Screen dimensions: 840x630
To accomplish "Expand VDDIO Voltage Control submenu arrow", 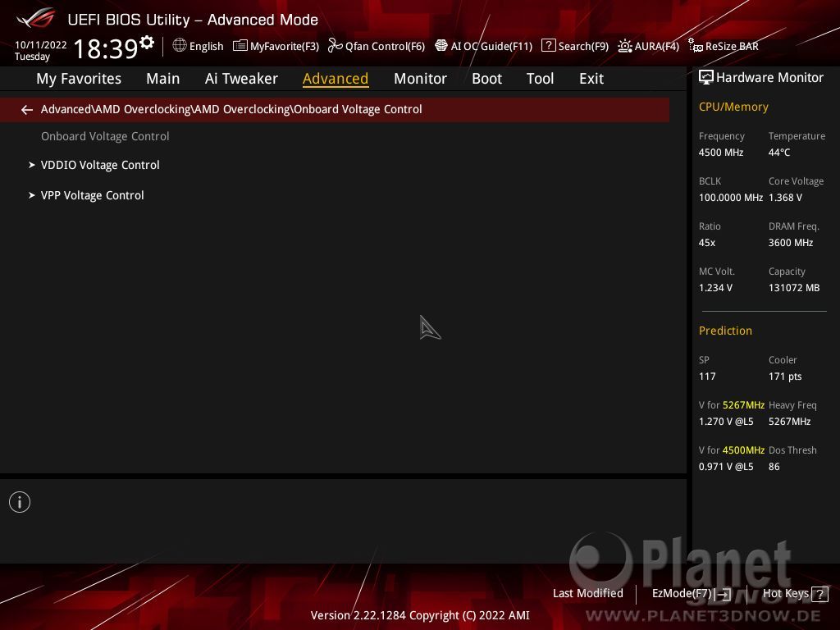I will [32, 165].
